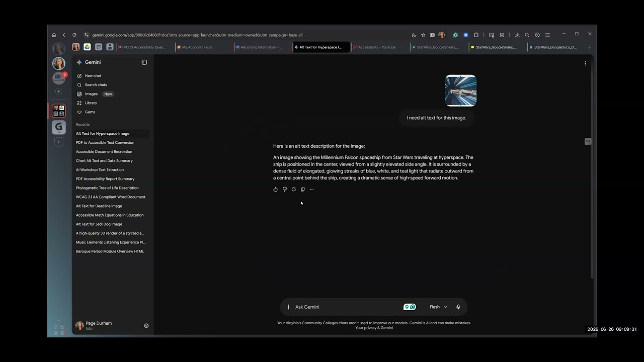Click the browser toolbar search magnifier
Image resolution: width=644 pixels, height=362 pixels.
click(527, 35)
